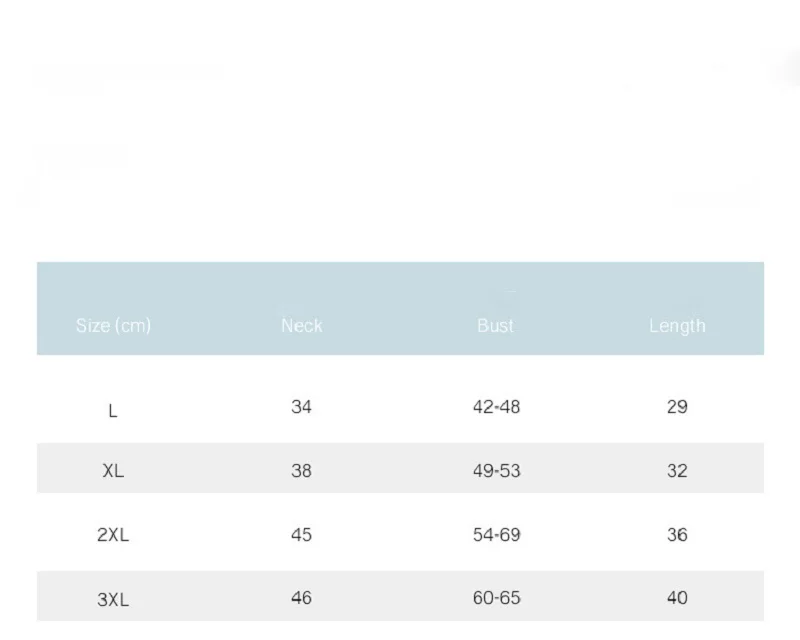Screen dimensions: 800x640
Task: Click the 2XL size label
Action: [x=113, y=535]
